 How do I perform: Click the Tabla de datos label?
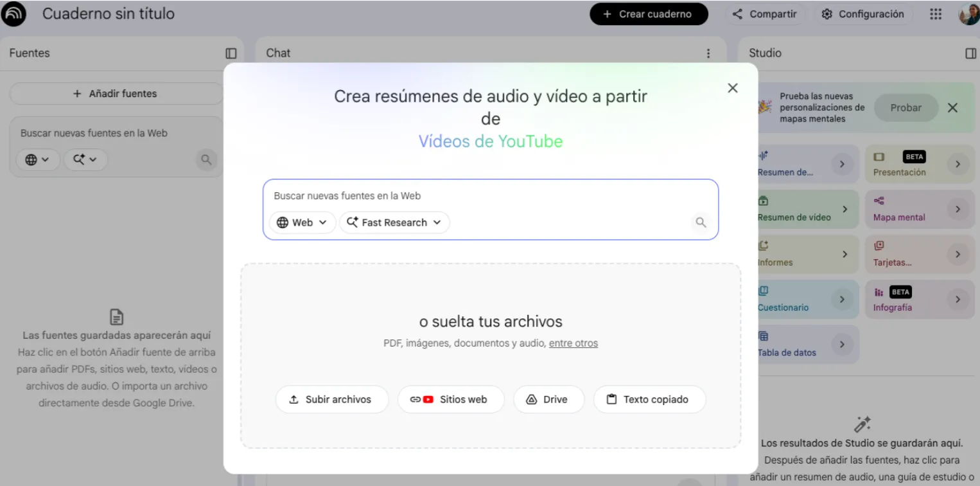click(787, 352)
